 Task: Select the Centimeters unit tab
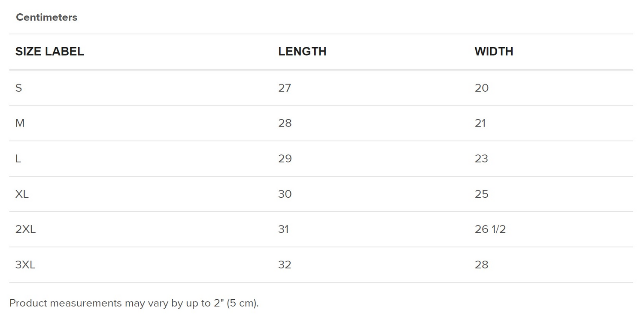(46, 18)
